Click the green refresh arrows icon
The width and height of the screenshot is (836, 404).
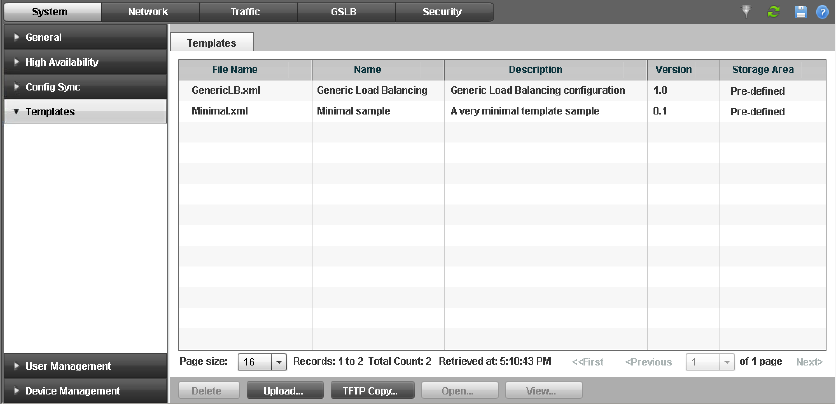773,12
